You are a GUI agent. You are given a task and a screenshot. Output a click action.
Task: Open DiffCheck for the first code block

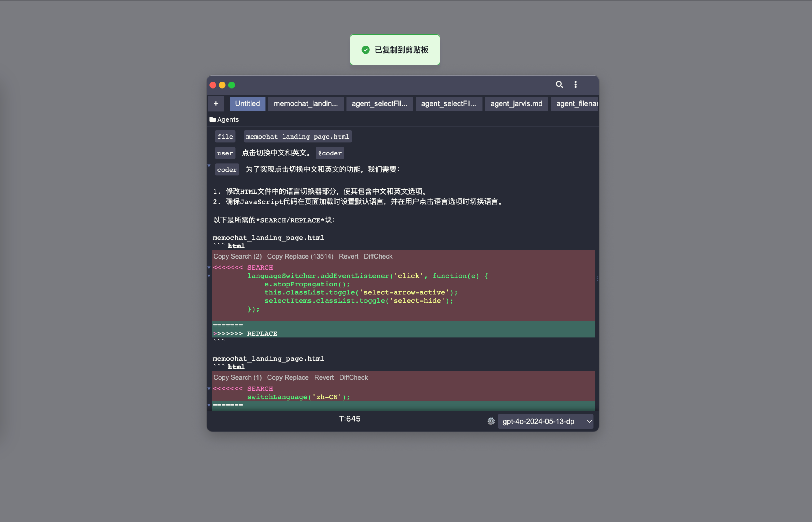pyautogui.click(x=378, y=256)
